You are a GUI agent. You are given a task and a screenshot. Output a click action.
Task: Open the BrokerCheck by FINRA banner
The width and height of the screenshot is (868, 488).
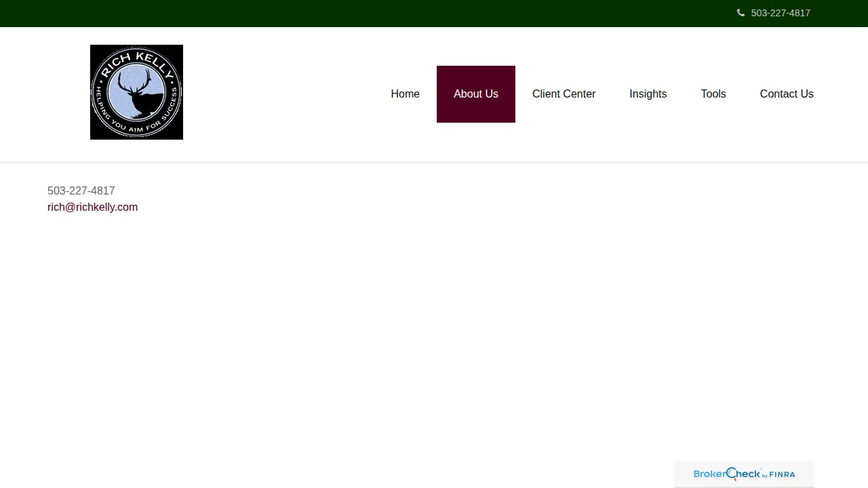coord(744,474)
